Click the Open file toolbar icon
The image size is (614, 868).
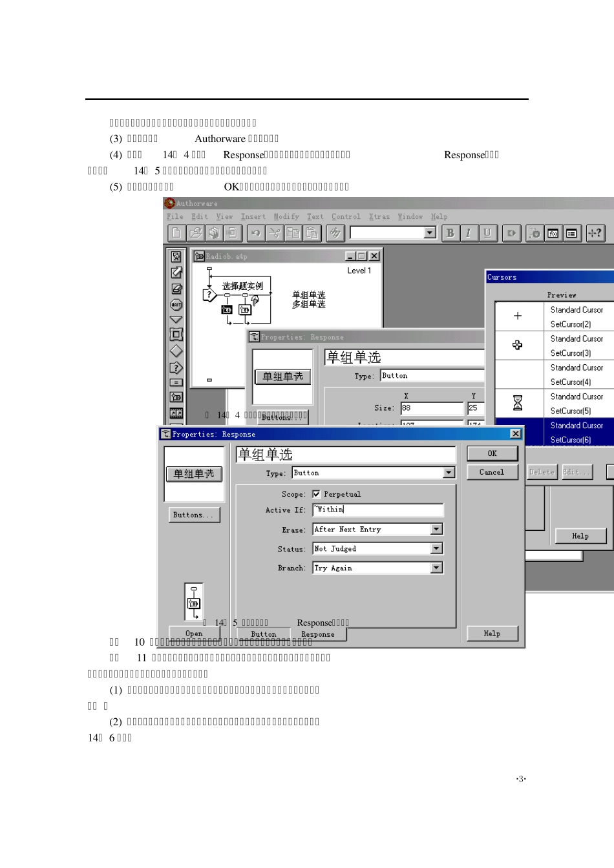(x=195, y=233)
